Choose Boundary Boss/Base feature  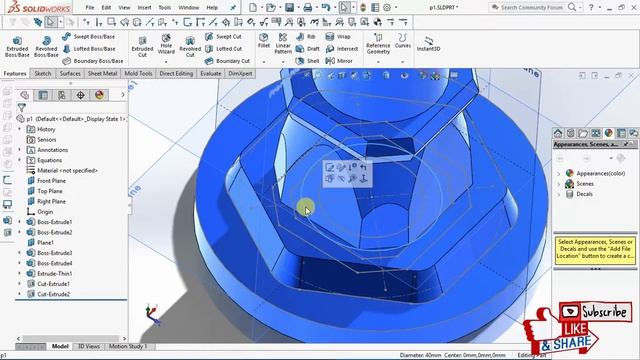point(93,61)
